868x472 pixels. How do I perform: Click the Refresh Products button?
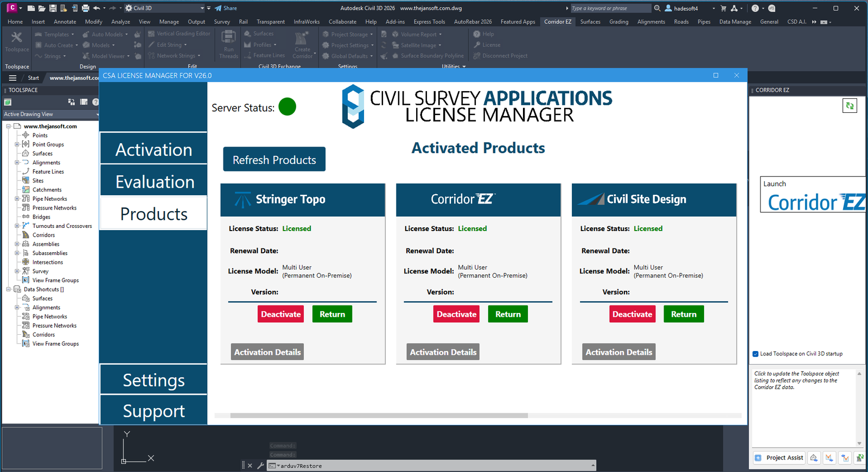(x=275, y=160)
